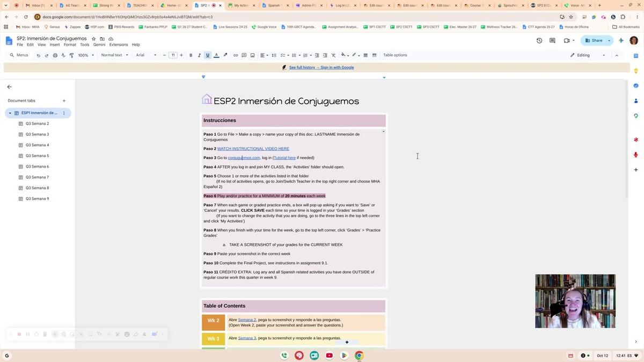644x362 pixels.
Task: Clear formatting with toolbar icon
Action: point(333,55)
